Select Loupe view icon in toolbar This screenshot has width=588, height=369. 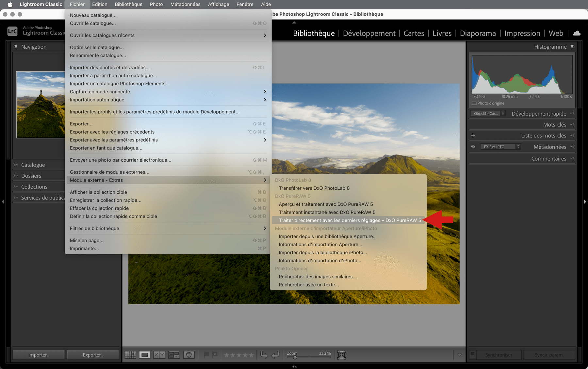pyautogui.click(x=145, y=355)
